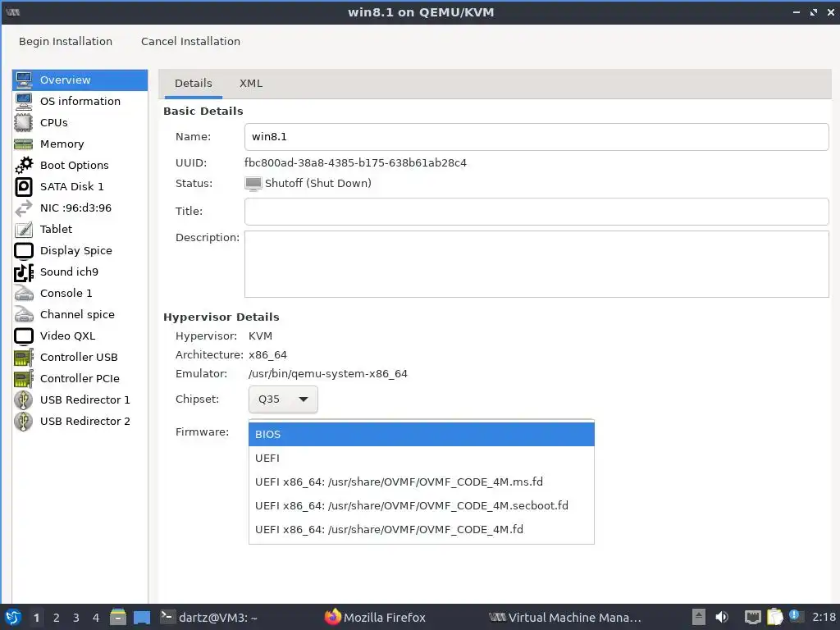Click the clipboard tray icon

pyautogui.click(x=774, y=617)
